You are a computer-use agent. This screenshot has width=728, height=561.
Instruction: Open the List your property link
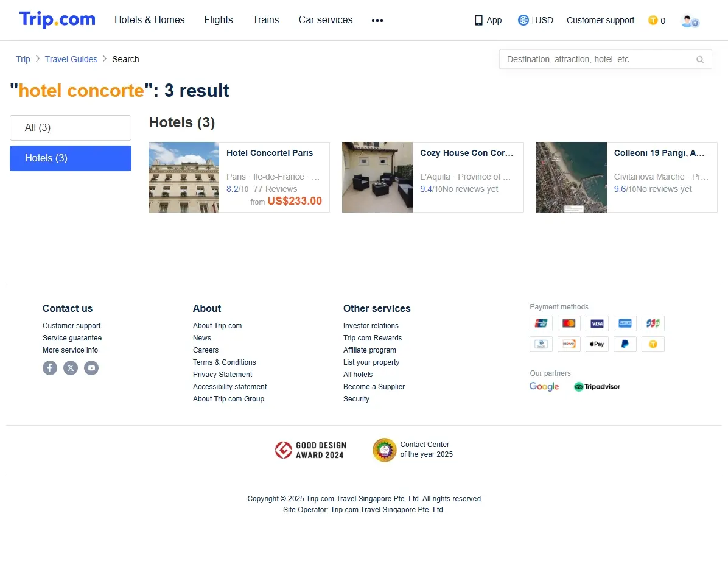371,362
